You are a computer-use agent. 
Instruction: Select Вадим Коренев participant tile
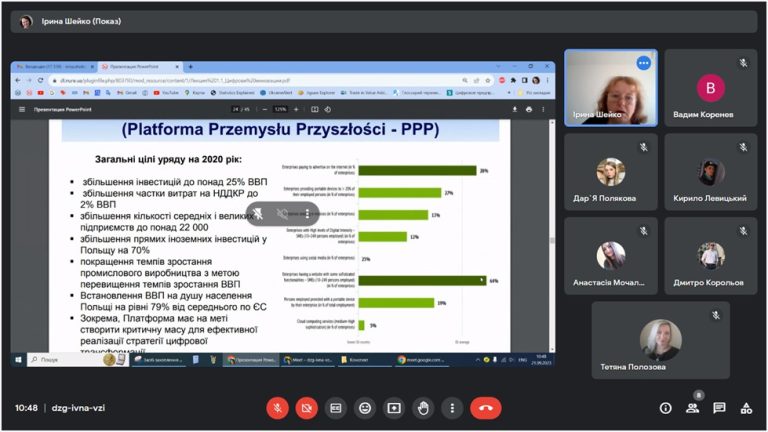tap(711, 88)
